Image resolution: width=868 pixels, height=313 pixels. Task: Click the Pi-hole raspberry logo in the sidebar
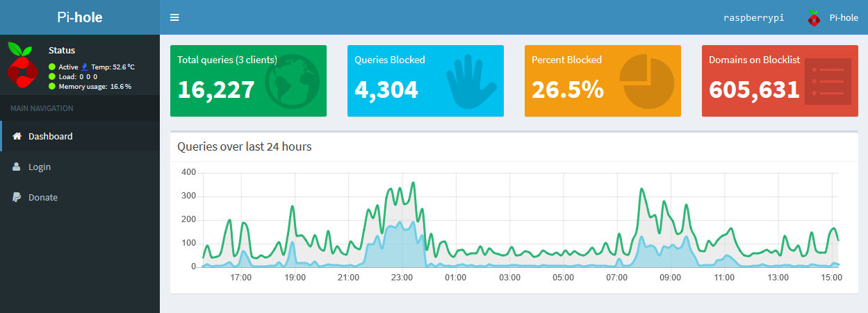[x=21, y=66]
